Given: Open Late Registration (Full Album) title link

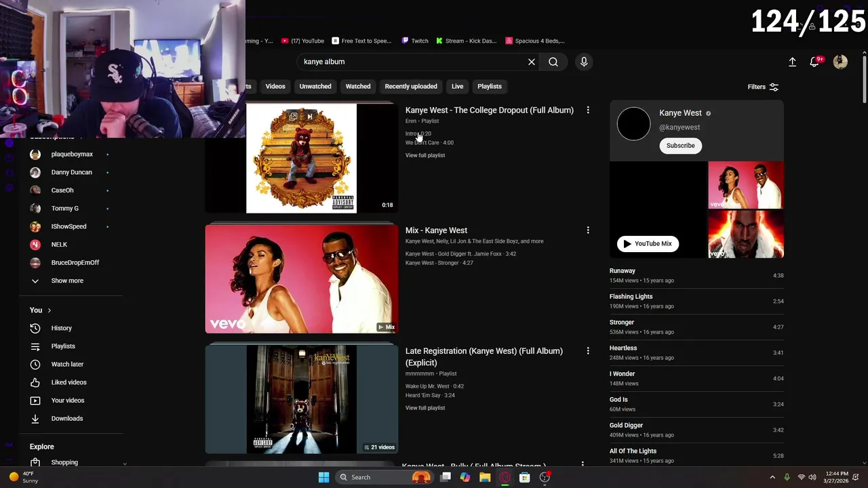Looking at the screenshot, I should pyautogui.click(x=484, y=357).
